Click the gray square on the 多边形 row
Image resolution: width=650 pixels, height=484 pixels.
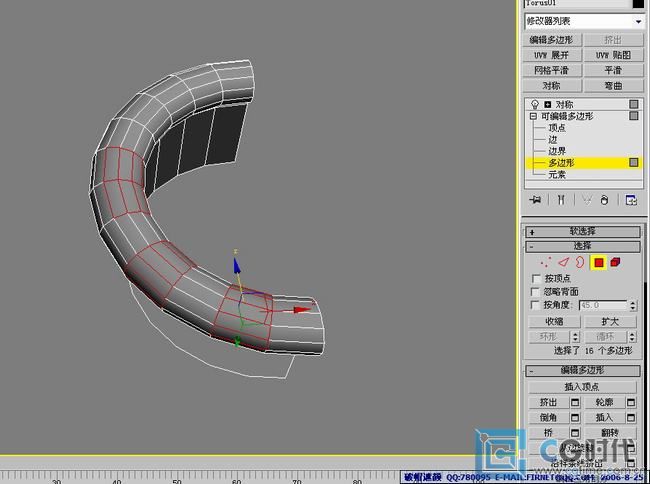click(634, 162)
